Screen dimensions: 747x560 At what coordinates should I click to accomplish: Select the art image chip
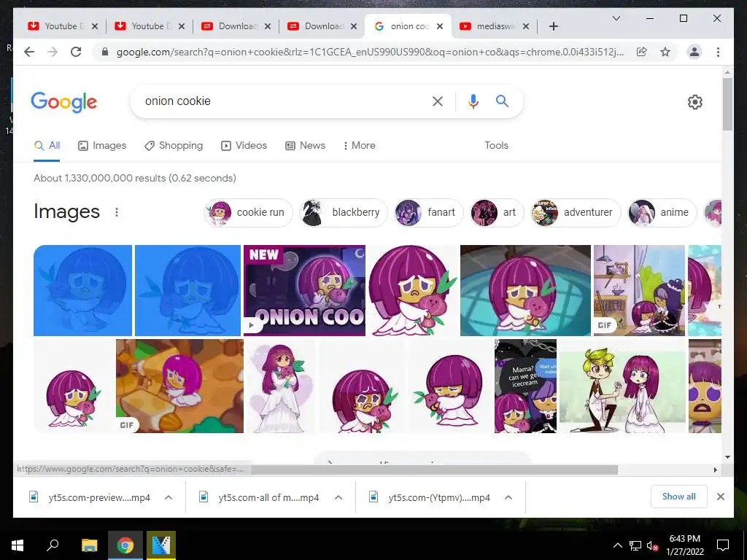coord(497,212)
